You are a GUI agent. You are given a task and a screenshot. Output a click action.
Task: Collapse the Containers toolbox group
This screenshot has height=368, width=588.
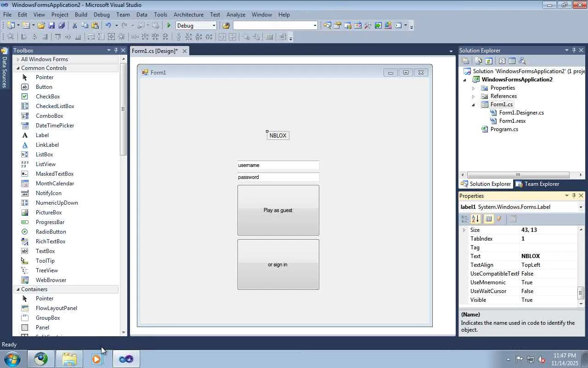click(x=18, y=289)
